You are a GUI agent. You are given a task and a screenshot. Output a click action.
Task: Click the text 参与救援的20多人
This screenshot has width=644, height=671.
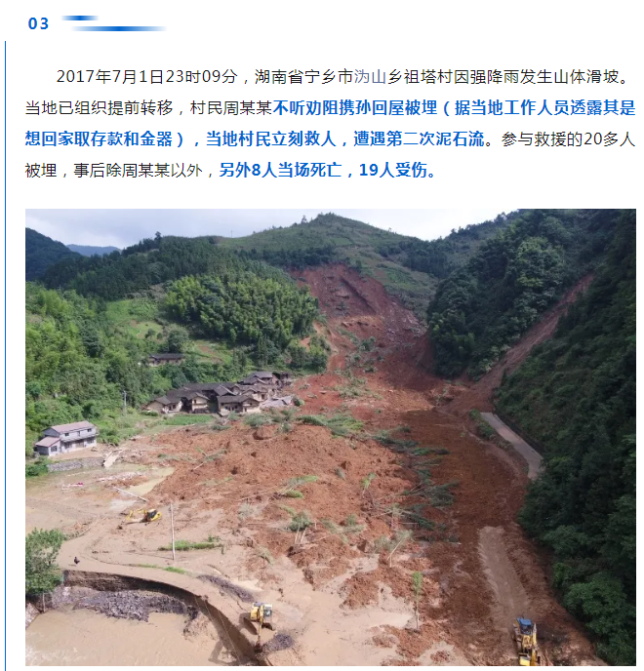click(568, 139)
